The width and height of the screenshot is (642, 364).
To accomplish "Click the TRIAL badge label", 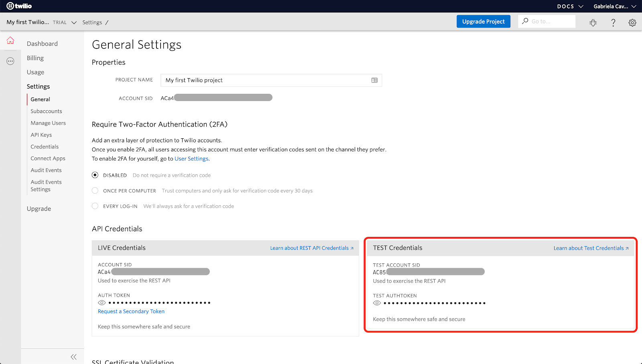I will (60, 22).
